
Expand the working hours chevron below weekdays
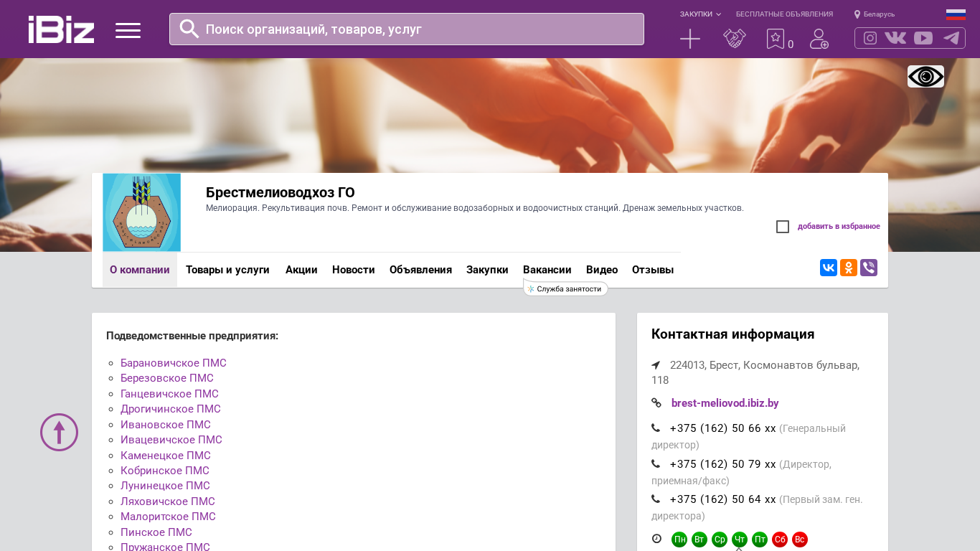[x=739, y=548]
